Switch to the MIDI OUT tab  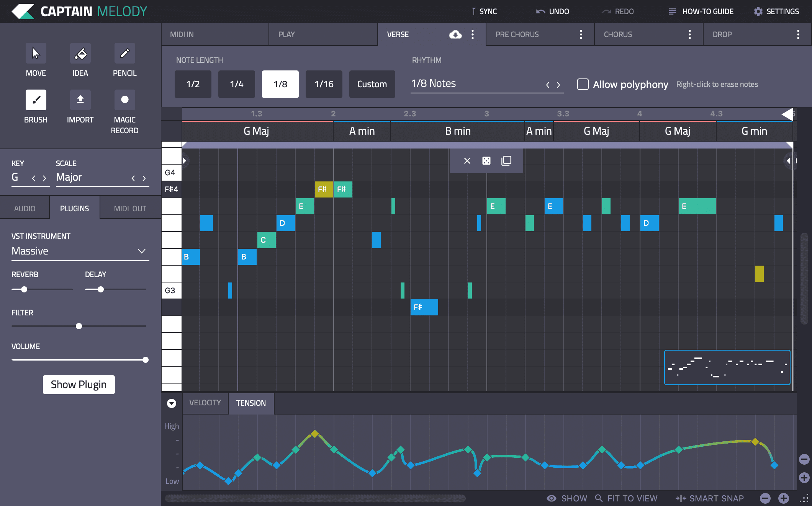(x=130, y=209)
